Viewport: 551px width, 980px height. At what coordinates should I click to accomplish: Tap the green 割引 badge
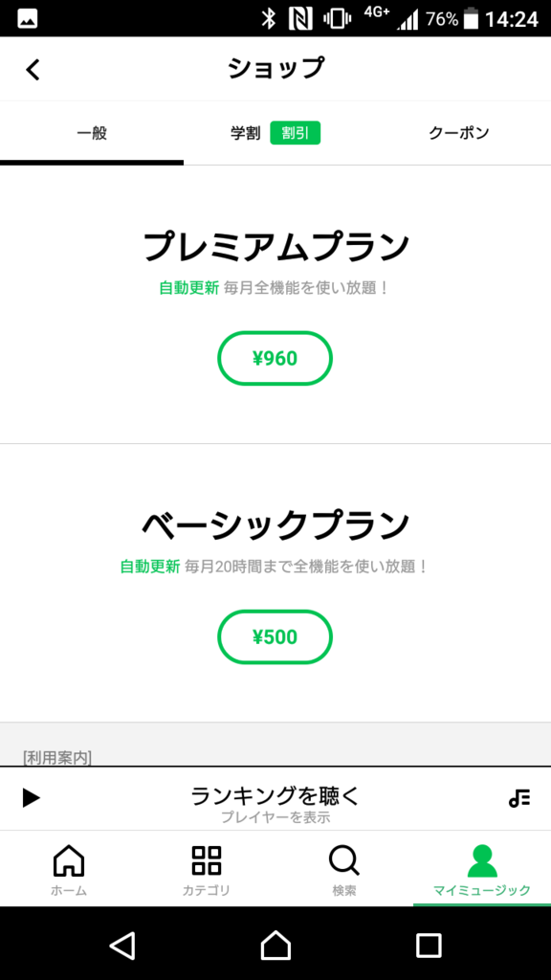tap(295, 132)
